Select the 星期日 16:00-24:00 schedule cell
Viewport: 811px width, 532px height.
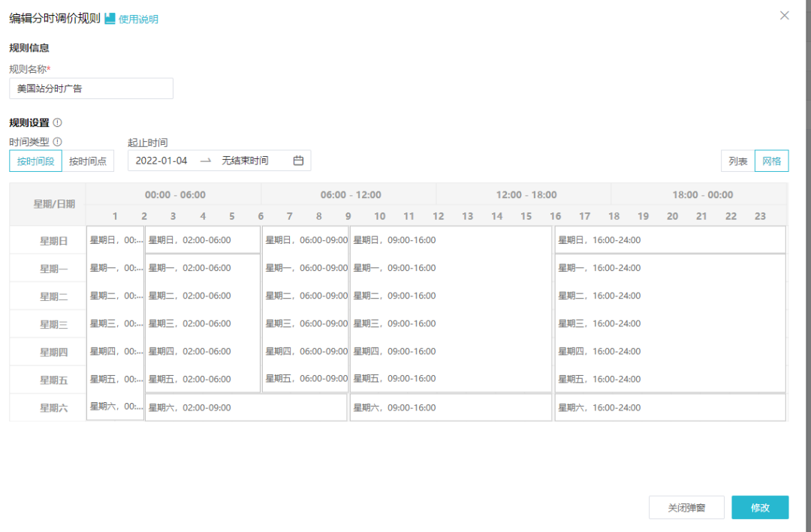[668, 239]
